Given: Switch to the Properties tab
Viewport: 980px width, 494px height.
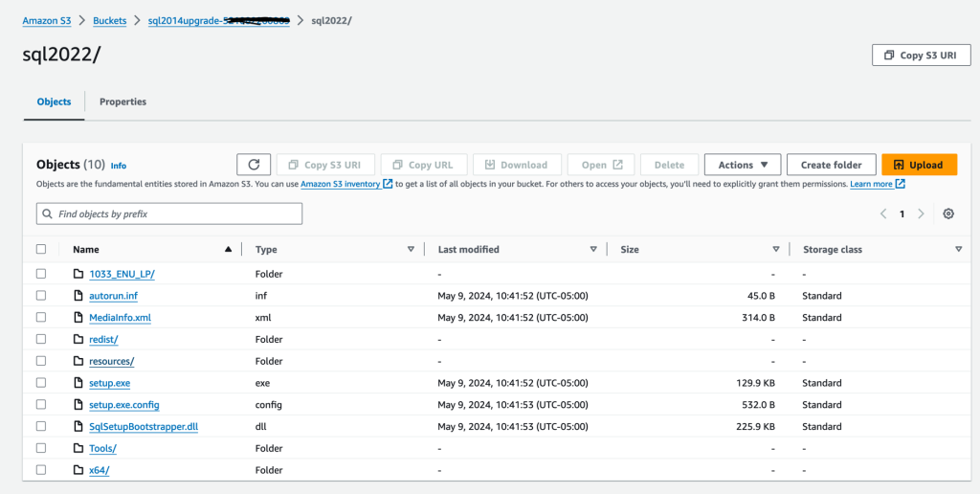Looking at the screenshot, I should tap(122, 101).
